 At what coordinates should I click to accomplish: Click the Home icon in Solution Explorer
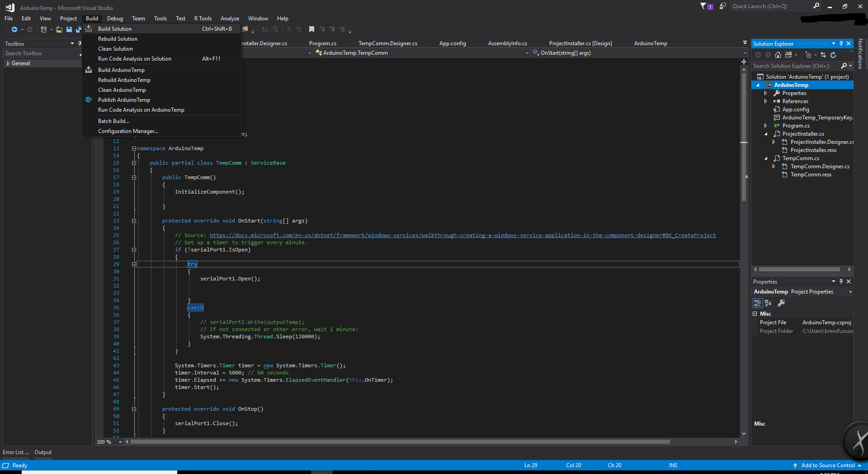click(778, 55)
